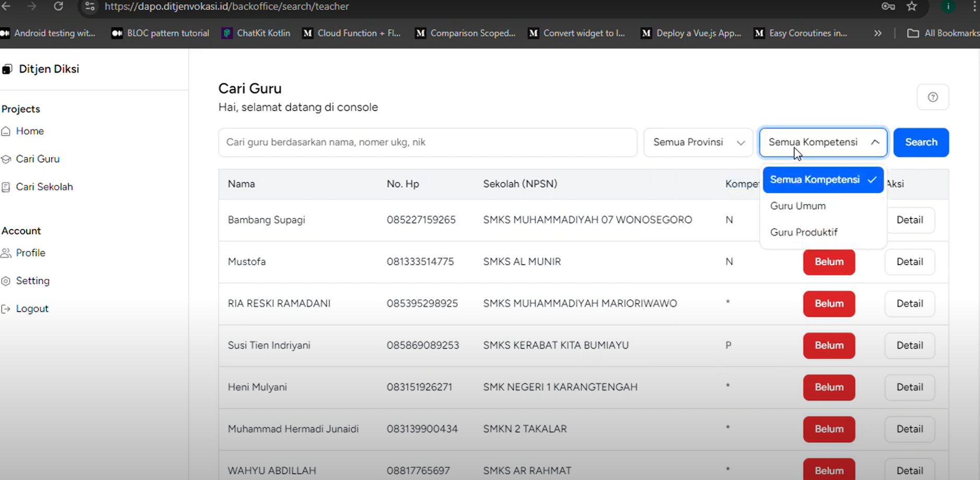
Task: Click the help question mark icon
Action: 933,97
